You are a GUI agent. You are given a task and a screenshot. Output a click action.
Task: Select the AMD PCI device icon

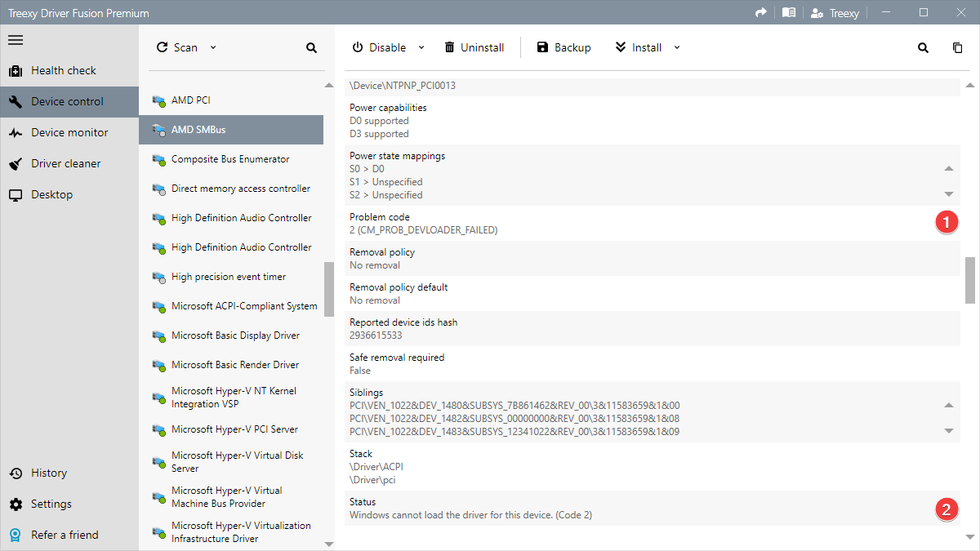tap(158, 100)
